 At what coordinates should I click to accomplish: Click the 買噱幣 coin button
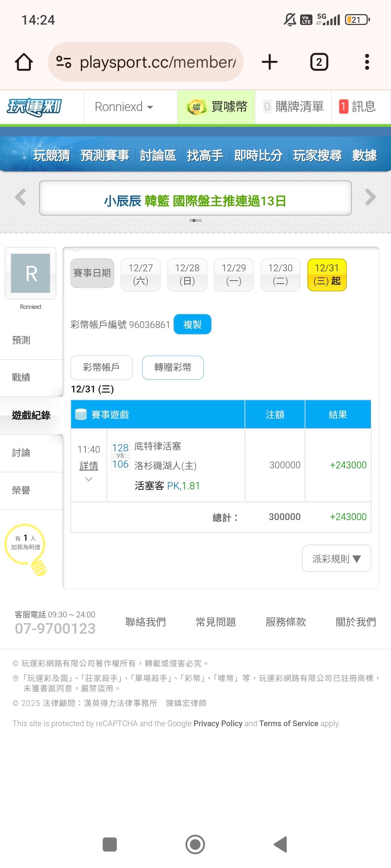[216, 107]
